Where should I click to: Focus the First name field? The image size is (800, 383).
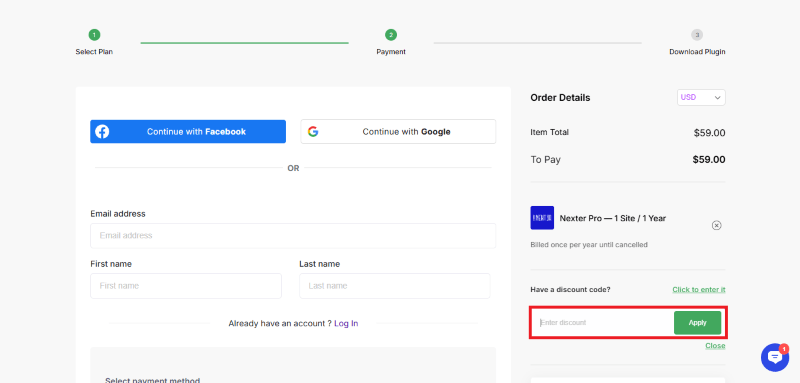coord(186,286)
